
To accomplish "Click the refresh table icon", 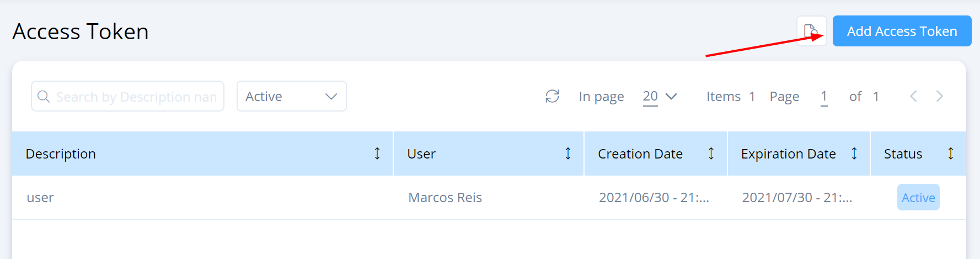I will [552, 97].
